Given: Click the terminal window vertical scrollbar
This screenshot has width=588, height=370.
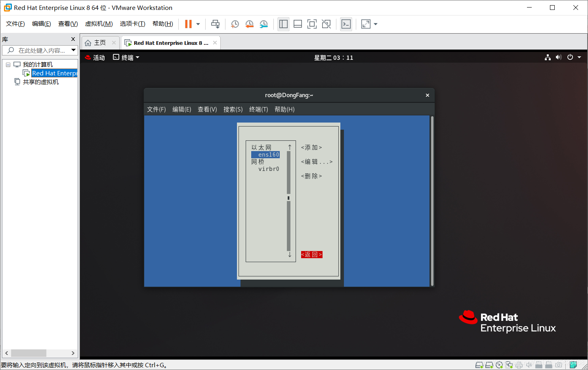Looking at the screenshot, I should tap(432, 201).
